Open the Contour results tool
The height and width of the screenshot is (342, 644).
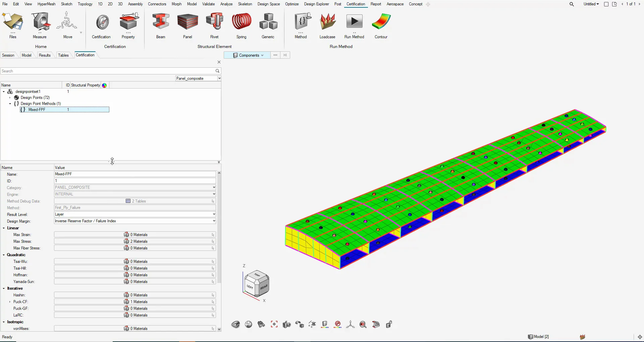(x=381, y=22)
